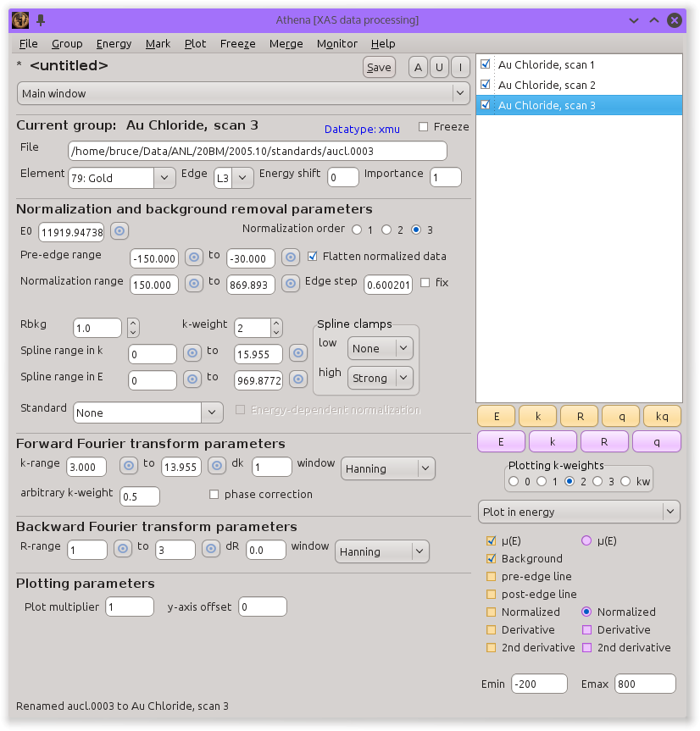Click pluck button for pre-edge range start
The height and width of the screenshot is (731, 700).
pos(194,257)
